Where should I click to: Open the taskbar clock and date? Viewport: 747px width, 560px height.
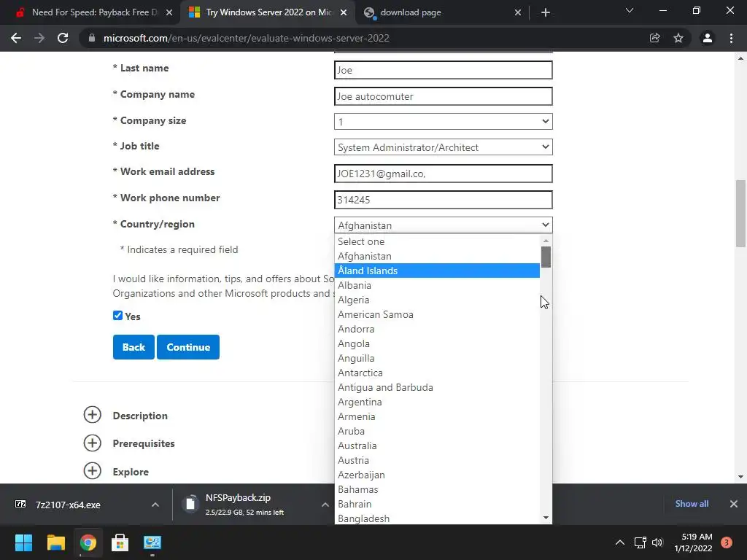pos(694,542)
